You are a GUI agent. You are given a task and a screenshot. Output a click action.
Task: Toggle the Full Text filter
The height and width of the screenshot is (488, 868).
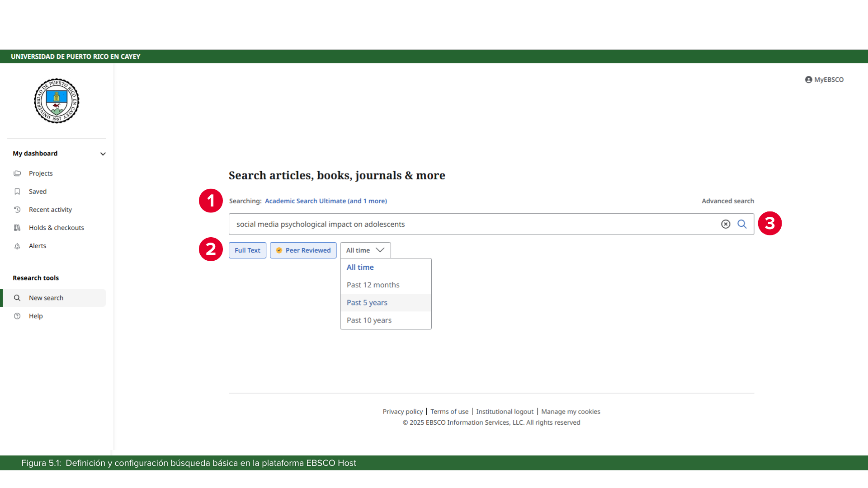pos(247,250)
